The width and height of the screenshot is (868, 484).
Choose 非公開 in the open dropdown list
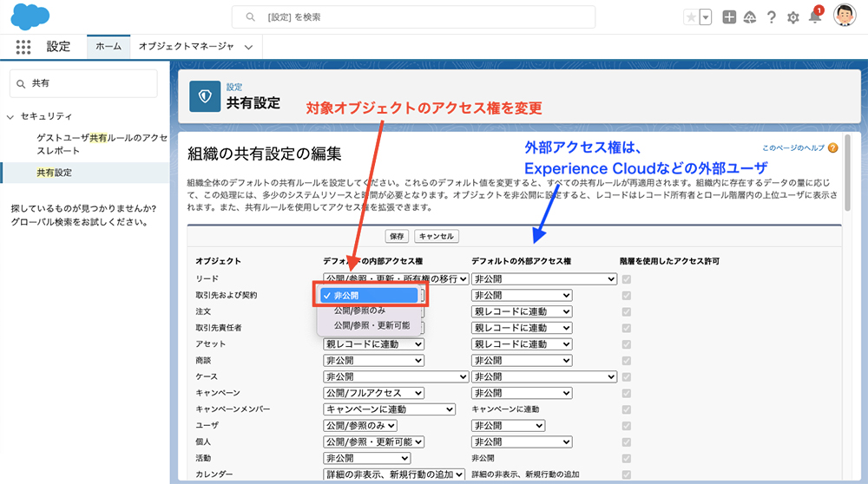click(369, 296)
